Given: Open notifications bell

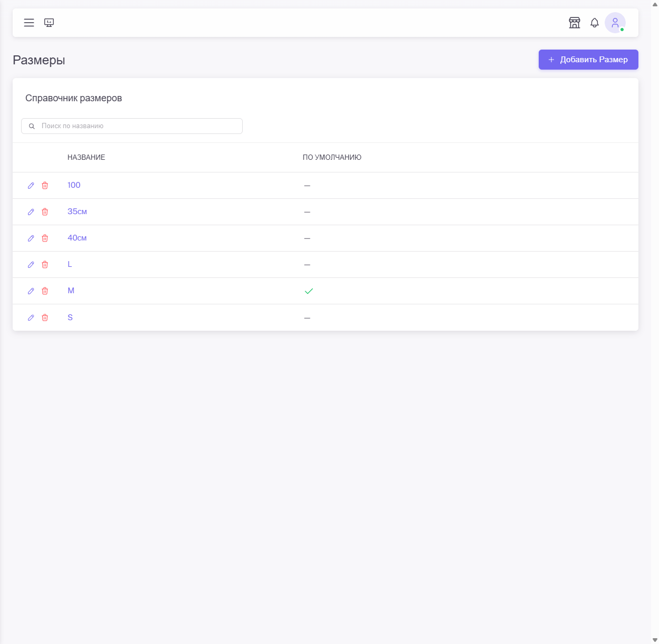Looking at the screenshot, I should [595, 23].
